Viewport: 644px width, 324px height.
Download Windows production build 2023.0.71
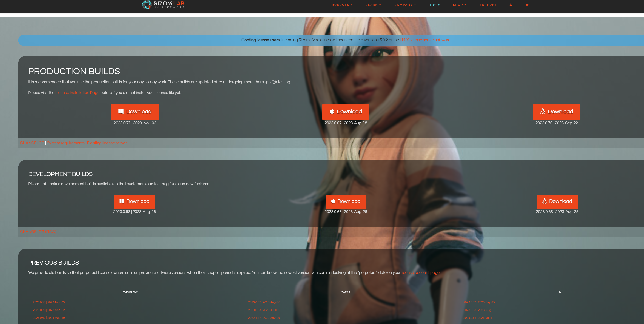135,112
